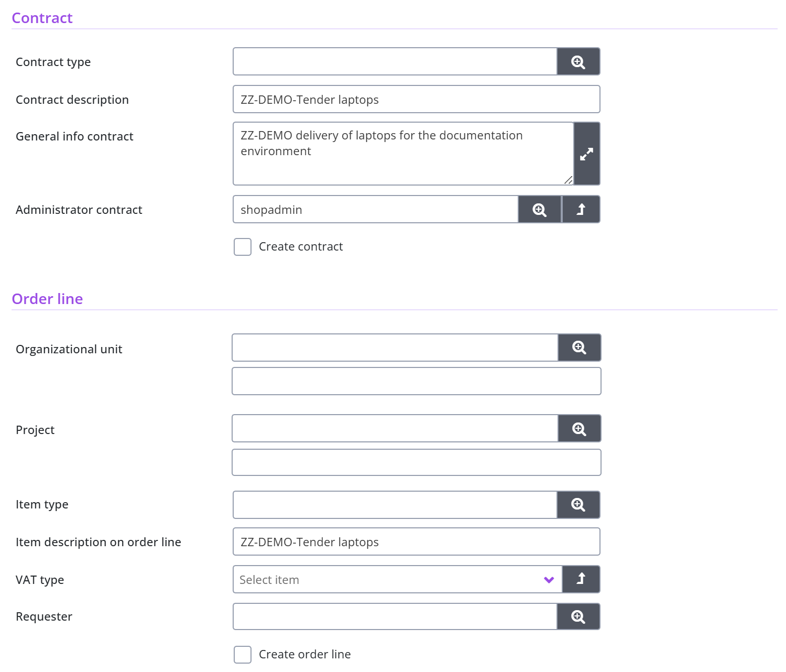Click the second Organizational unit description field
786x672 pixels.
tap(417, 381)
